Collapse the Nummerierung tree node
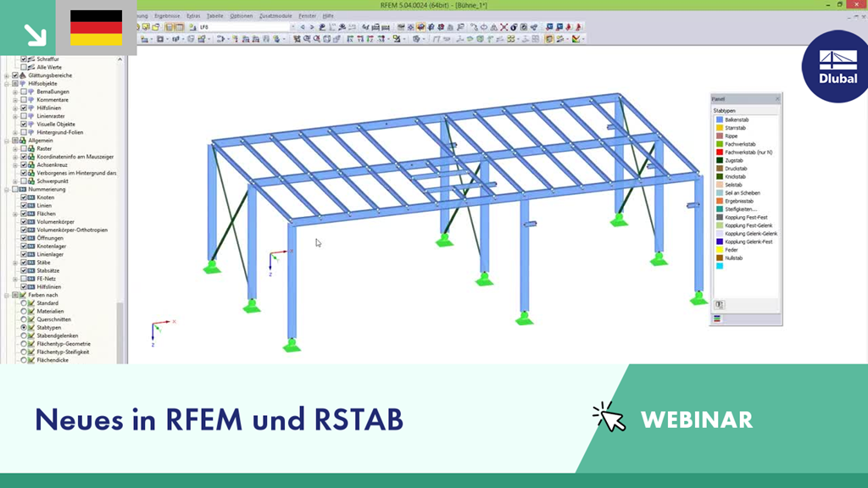Image resolution: width=868 pixels, height=488 pixels. (x=7, y=189)
